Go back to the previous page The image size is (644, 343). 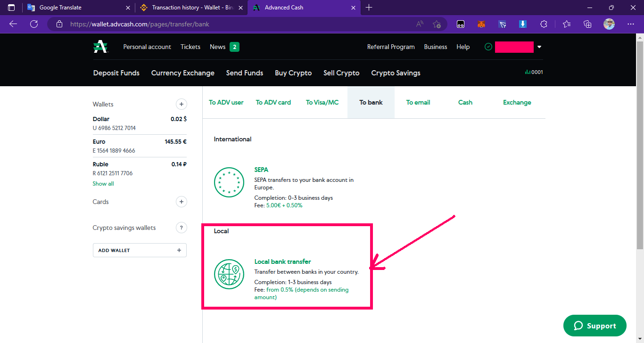(13, 24)
